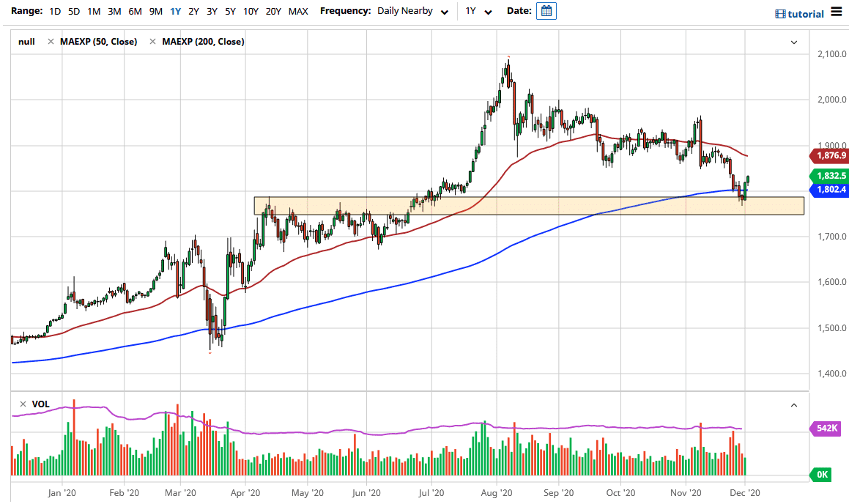Click the null symbol label
The height and width of the screenshot is (504, 849).
pos(26,42)
